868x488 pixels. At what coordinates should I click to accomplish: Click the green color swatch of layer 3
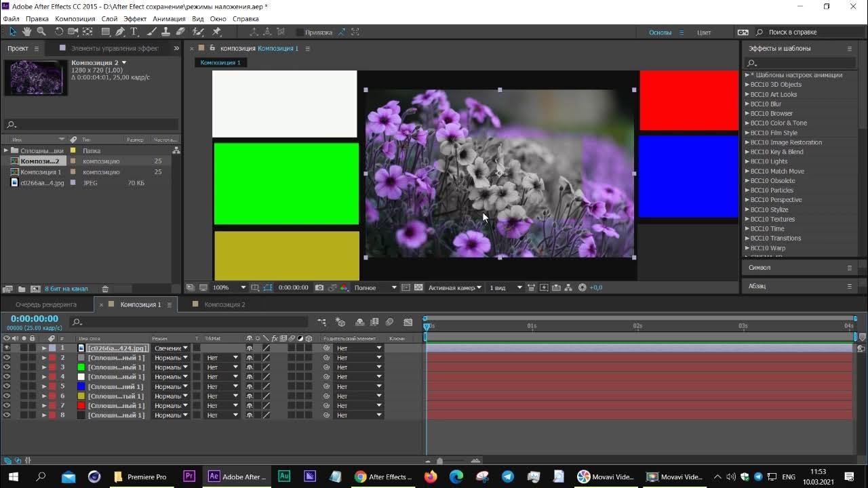(x=81, y=367)
